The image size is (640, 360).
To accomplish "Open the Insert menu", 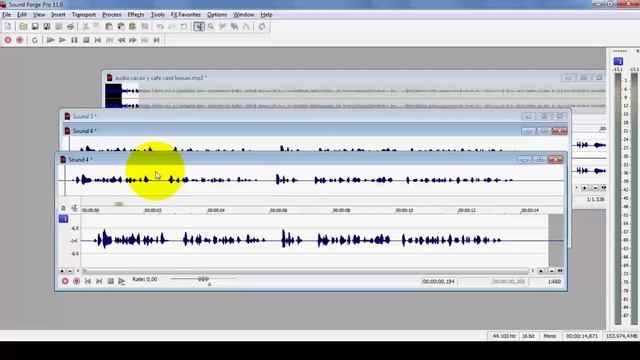I will [58, 15].
